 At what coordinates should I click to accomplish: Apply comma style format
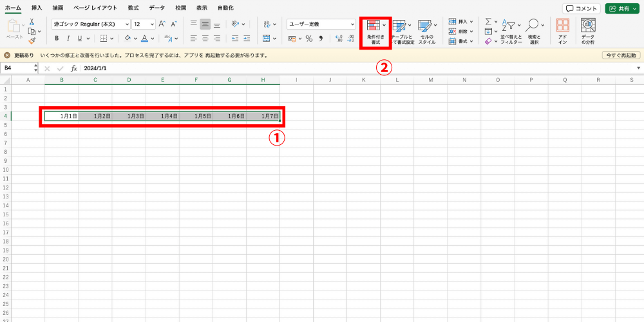[321, 39]
